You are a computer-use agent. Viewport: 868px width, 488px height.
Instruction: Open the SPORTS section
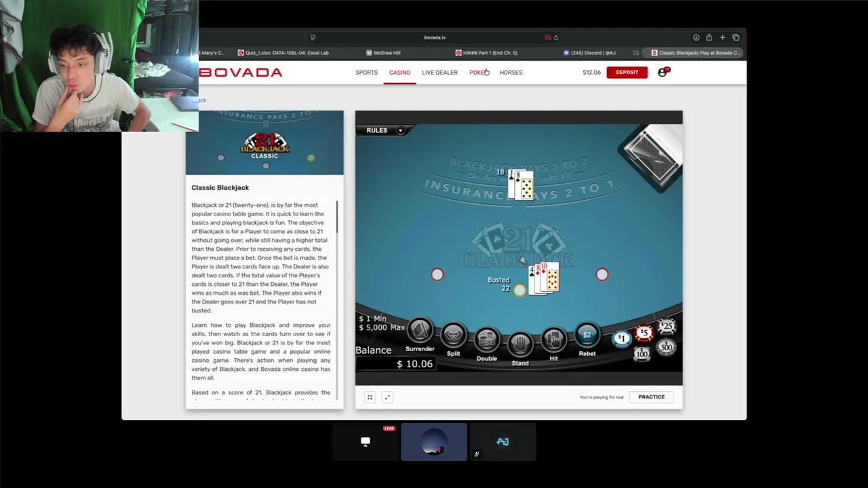(366, 73)
